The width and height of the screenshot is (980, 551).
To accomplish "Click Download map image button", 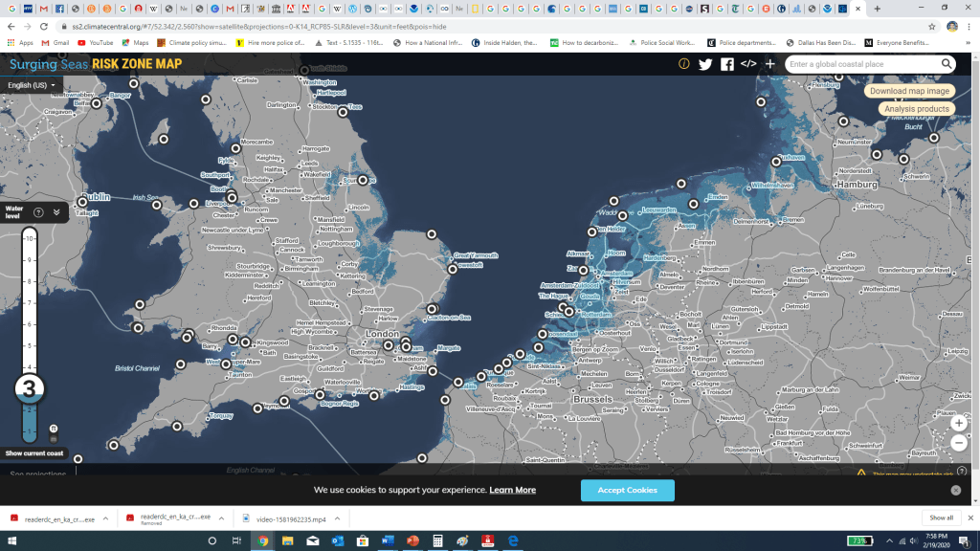I will pos(909,91).
